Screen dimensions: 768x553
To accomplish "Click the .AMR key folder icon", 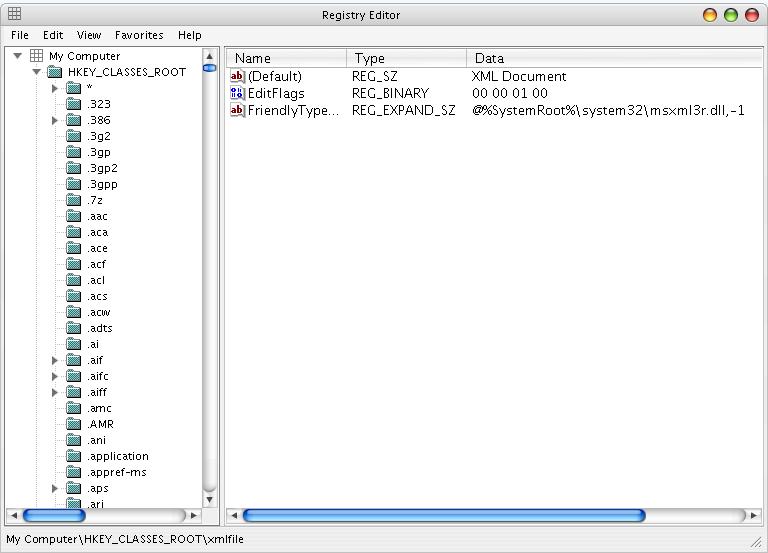I will [x=74, y=424].
